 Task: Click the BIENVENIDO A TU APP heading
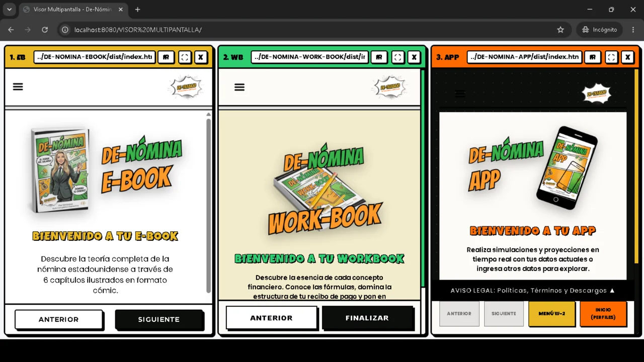[533, 231]
